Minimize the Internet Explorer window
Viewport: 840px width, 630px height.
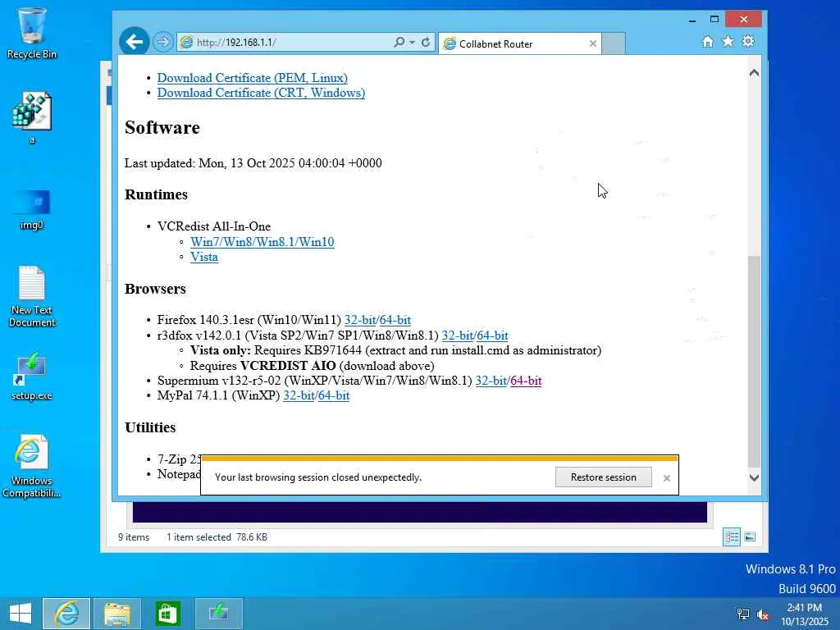click(x=692, y=20)
